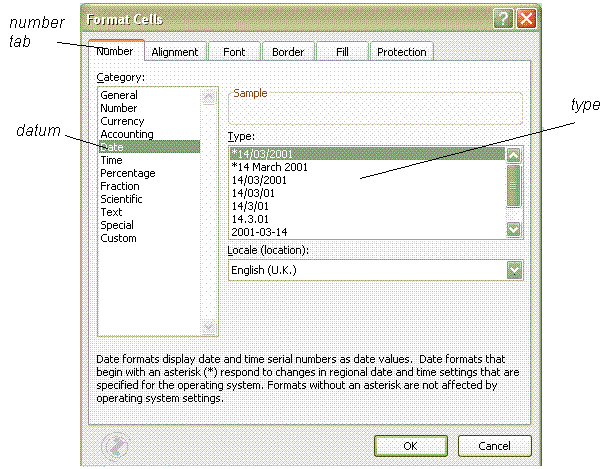
Task: Pick the Scientific category
Action: (x=121, y=199)
